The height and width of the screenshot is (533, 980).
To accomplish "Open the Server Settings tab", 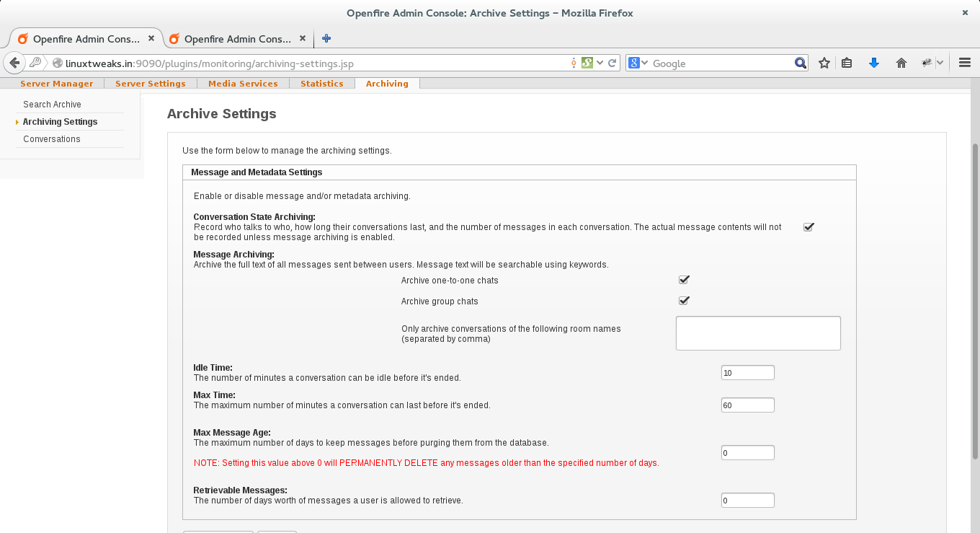I will [x=151, y=84].
